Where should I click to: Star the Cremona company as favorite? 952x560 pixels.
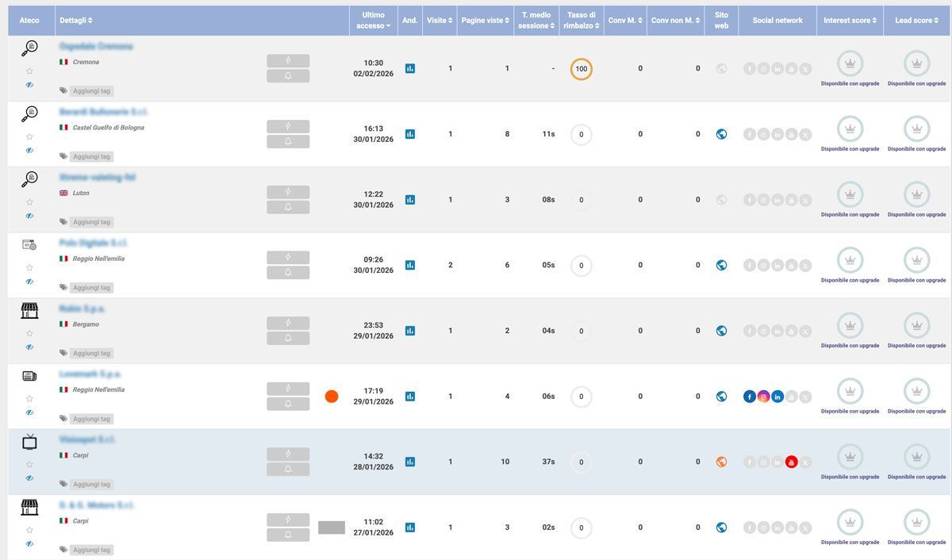point(29,71)
